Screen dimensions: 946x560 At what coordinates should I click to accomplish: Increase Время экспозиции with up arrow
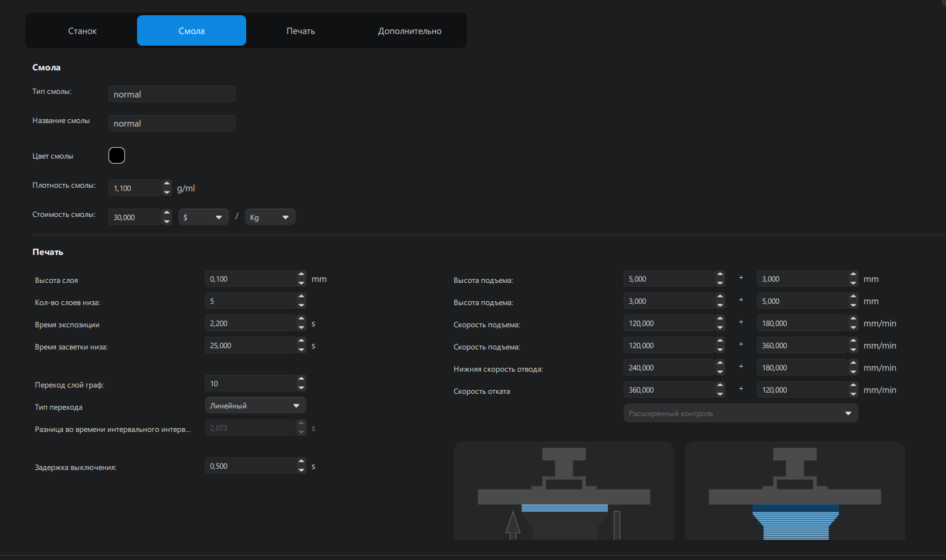tap(301, 320)
